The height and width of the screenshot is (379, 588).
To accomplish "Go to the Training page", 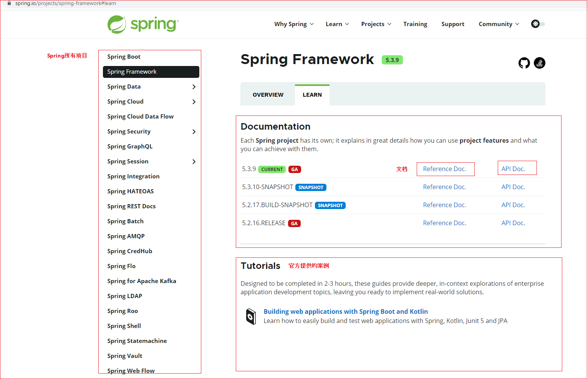I will pyautogui.click(x=415, y=24).
